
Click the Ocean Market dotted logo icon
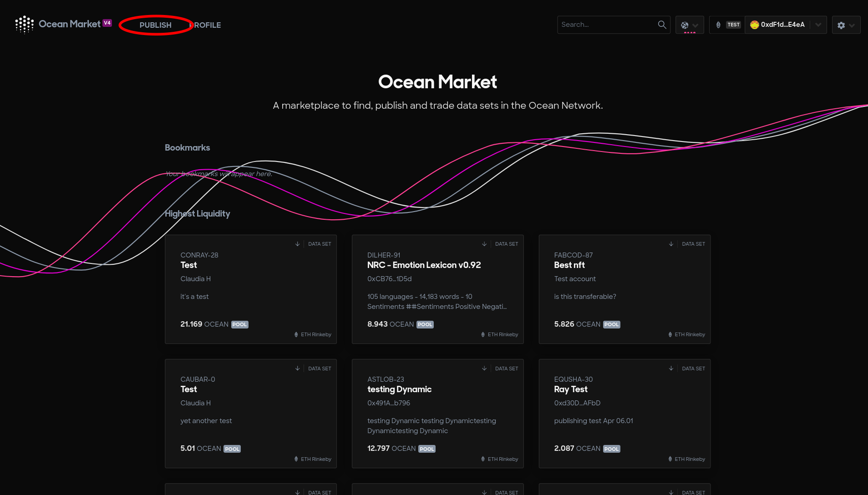click(x=25, y=25)
